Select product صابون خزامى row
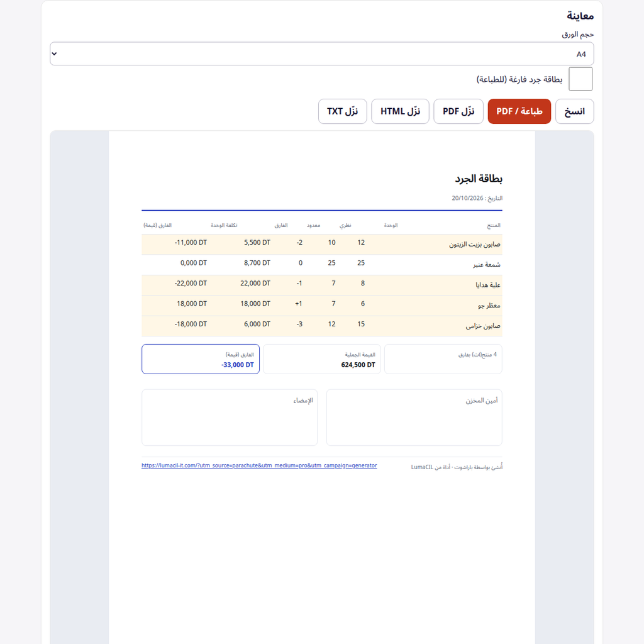Screen dimensions: 644x644 pyautogui.click(x=321, y=326)
